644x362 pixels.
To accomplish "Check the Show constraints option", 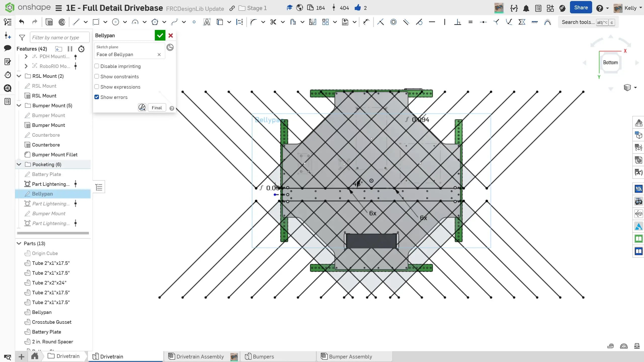I will coord(97,77).
